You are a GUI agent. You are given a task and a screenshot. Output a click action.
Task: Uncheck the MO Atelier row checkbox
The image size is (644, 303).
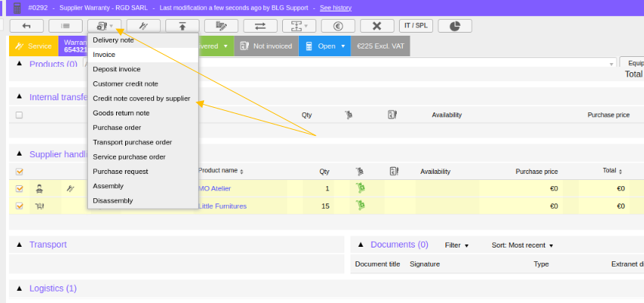pyautogui.click(x=19, y=188)
